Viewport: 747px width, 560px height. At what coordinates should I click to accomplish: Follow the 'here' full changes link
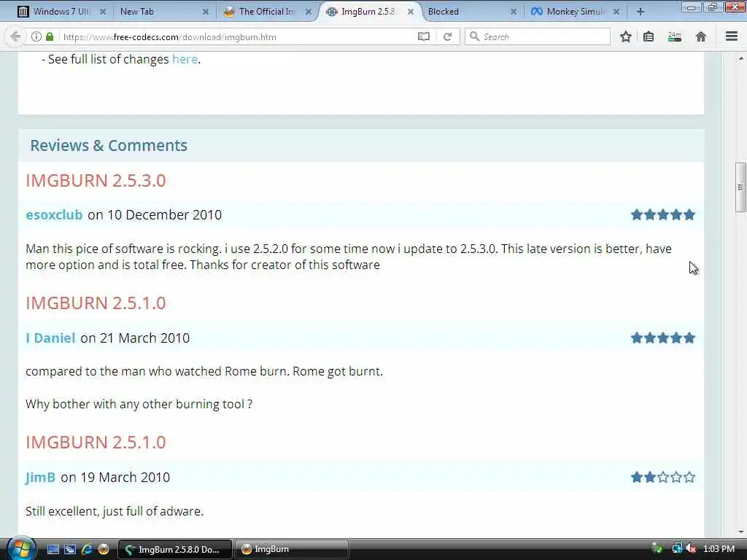pyautogui.click(x=185, y=59)
